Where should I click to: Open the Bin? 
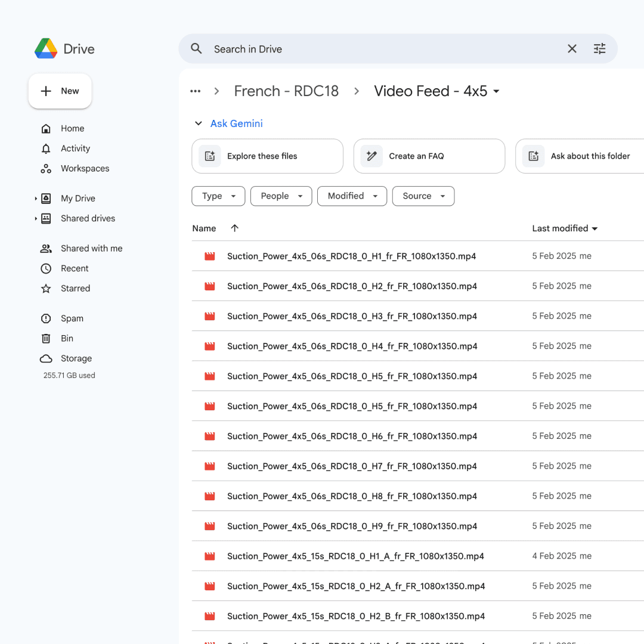[x=67, y=338]
